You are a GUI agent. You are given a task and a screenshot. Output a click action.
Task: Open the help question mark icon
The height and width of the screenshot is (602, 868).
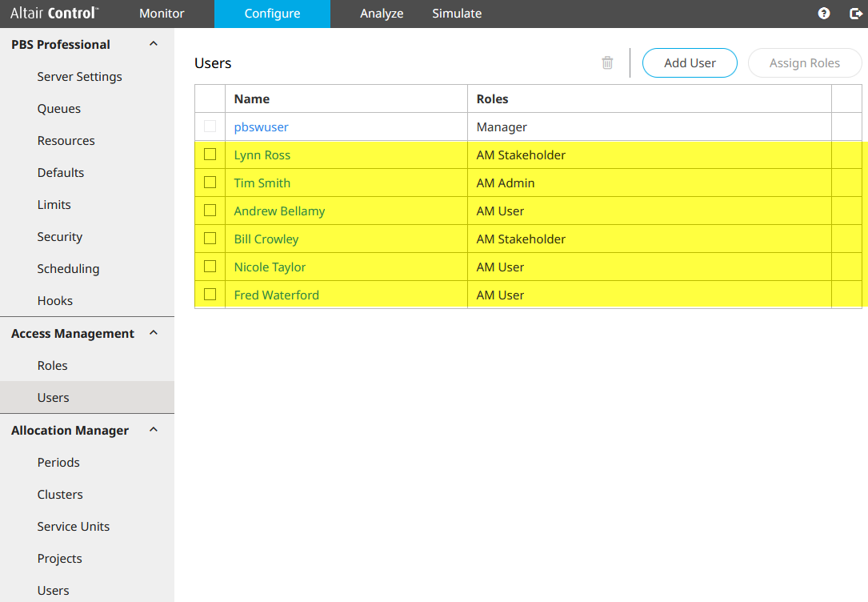click(x=824, y=14)
